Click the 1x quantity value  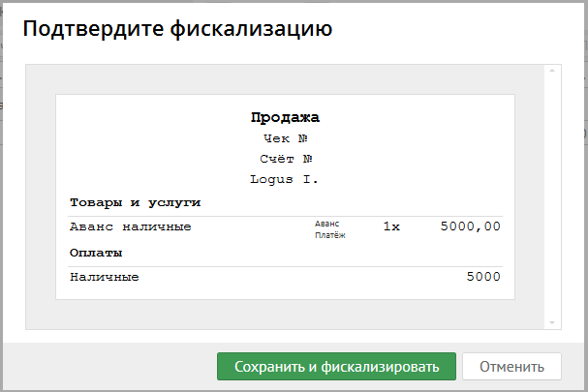click(x=391, y=227)
